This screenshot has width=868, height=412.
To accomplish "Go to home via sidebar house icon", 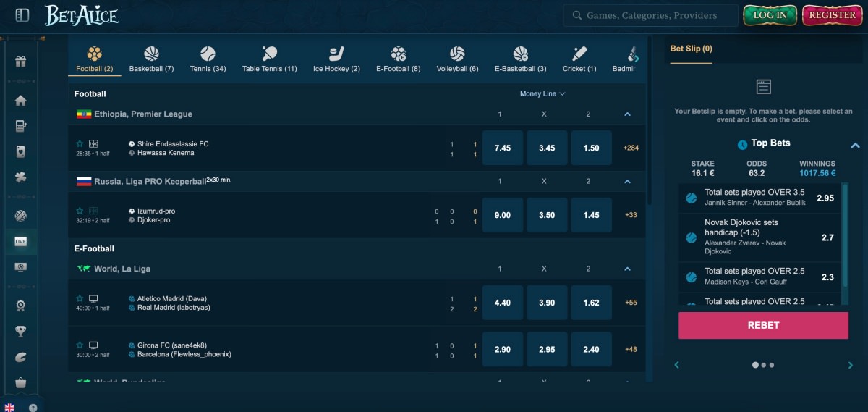I will click(21, 101).
